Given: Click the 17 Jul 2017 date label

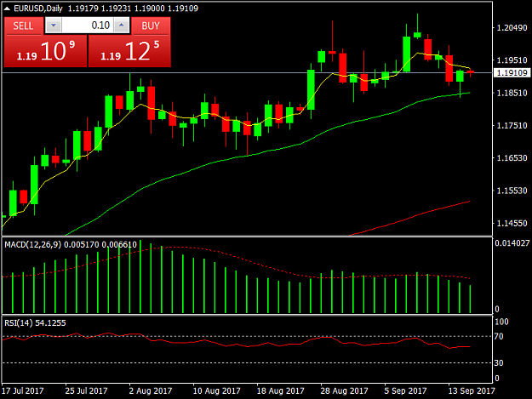Looking at the screenshot, I should pos(23,390).
